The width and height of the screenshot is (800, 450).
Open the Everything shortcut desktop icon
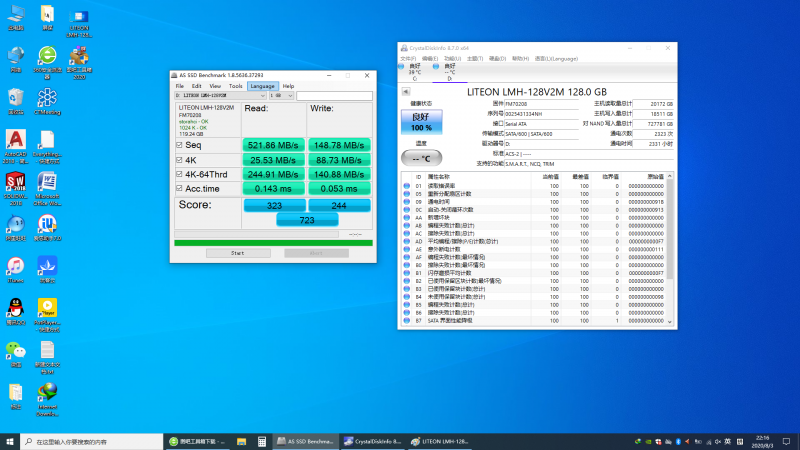click(47, 146)
